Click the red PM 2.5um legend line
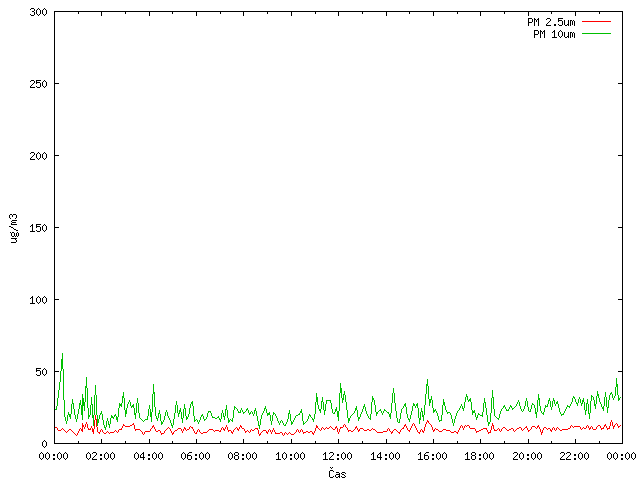The width and height of the screenshot is (640, 480). pyautogui.click(x=596, y=22)
